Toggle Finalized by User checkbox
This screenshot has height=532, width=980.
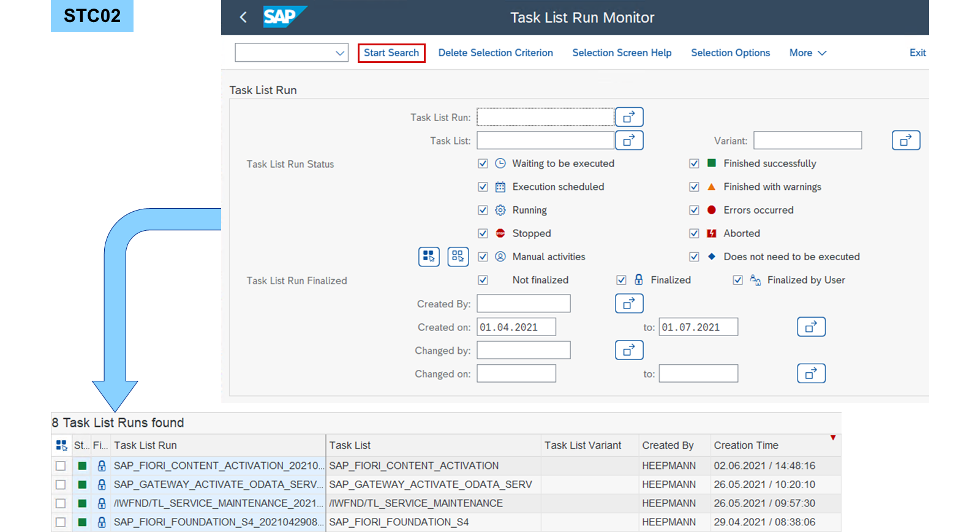737,280
